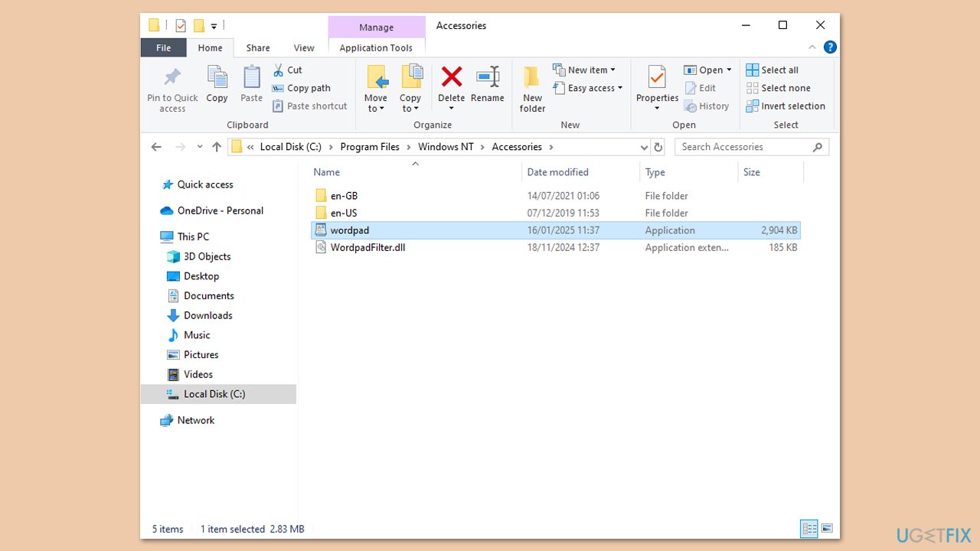
Task: Switch to the Share tab
Action: 258,47
